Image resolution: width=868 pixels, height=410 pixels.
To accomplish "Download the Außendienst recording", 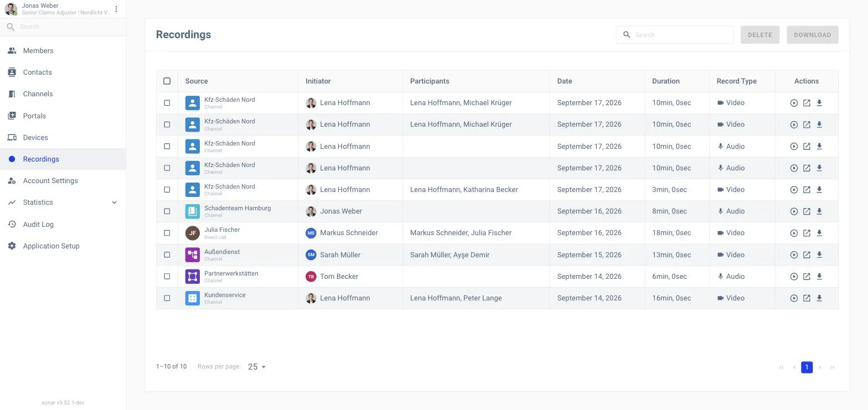I will point(819,255).
